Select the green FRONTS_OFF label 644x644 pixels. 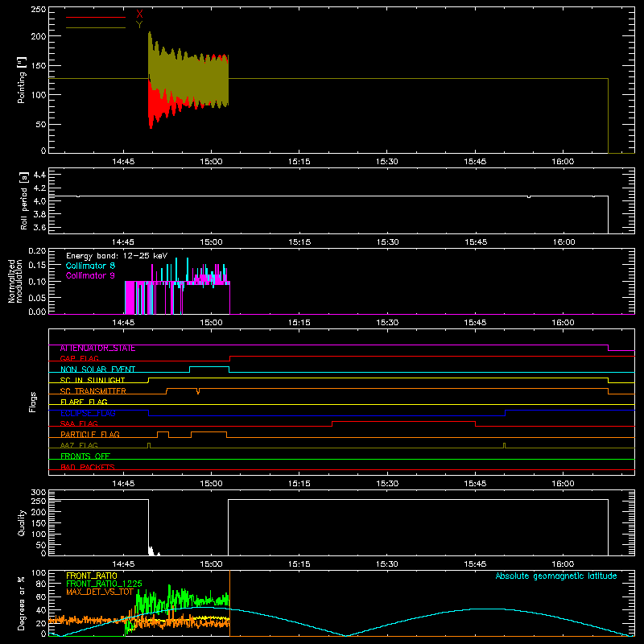tap(85, 456)
